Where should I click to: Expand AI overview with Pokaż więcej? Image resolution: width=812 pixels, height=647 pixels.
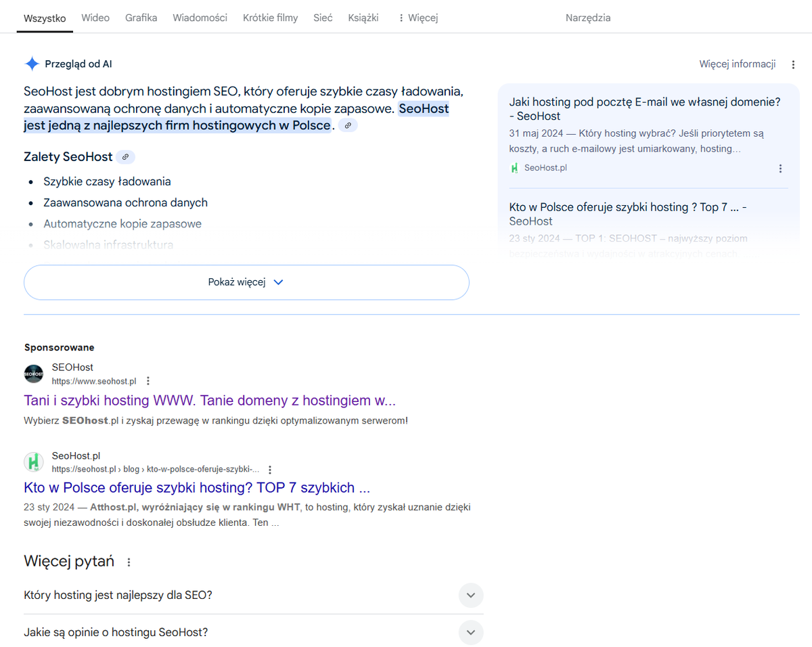click(x=246, y=282)
